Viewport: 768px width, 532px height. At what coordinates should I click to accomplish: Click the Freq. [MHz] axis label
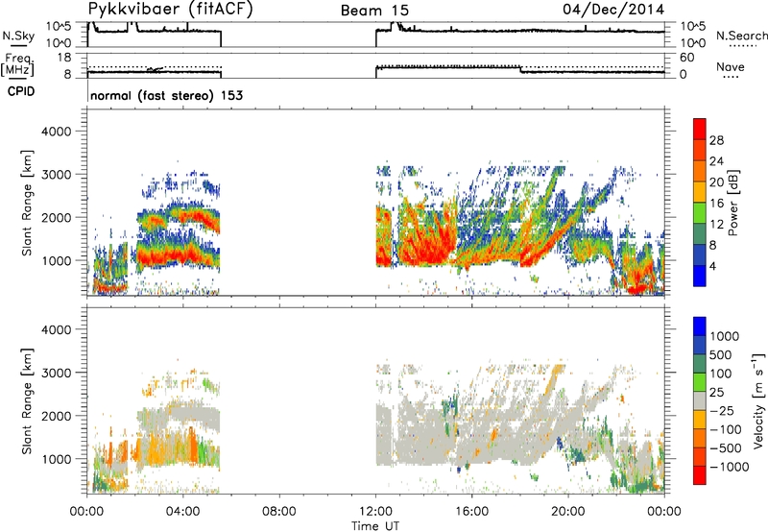pyautogui.click(x=18, y=64)
